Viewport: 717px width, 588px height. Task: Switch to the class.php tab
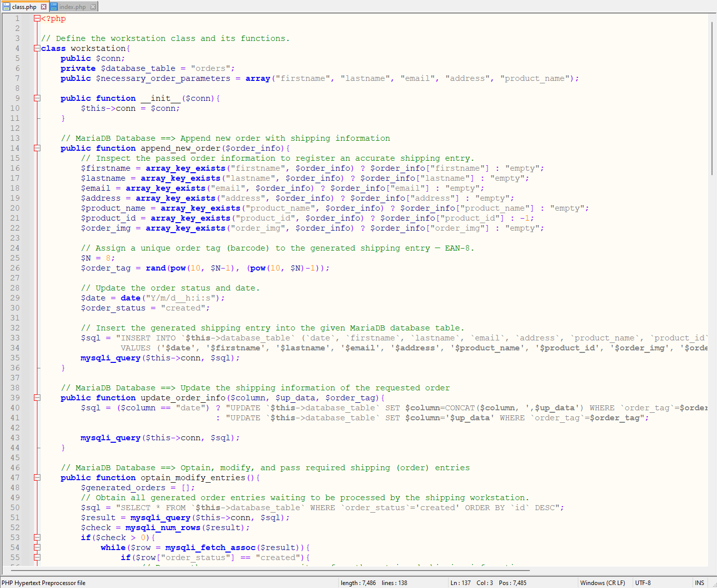coord(24,7)
